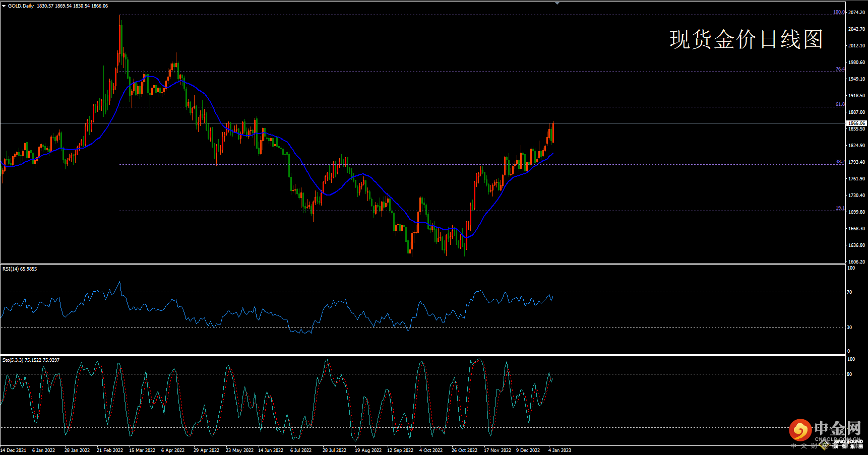This screenshot has height=455, width=868.
Task: Open the dropdown arrow beside GOLD,Daily
Action: tap(4, 6)
